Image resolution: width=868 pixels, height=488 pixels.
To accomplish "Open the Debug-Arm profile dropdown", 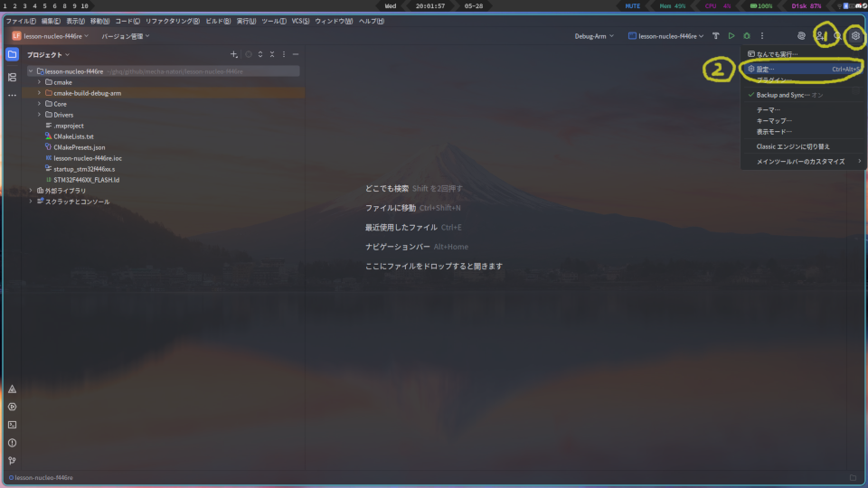I will tap(594, 36).
